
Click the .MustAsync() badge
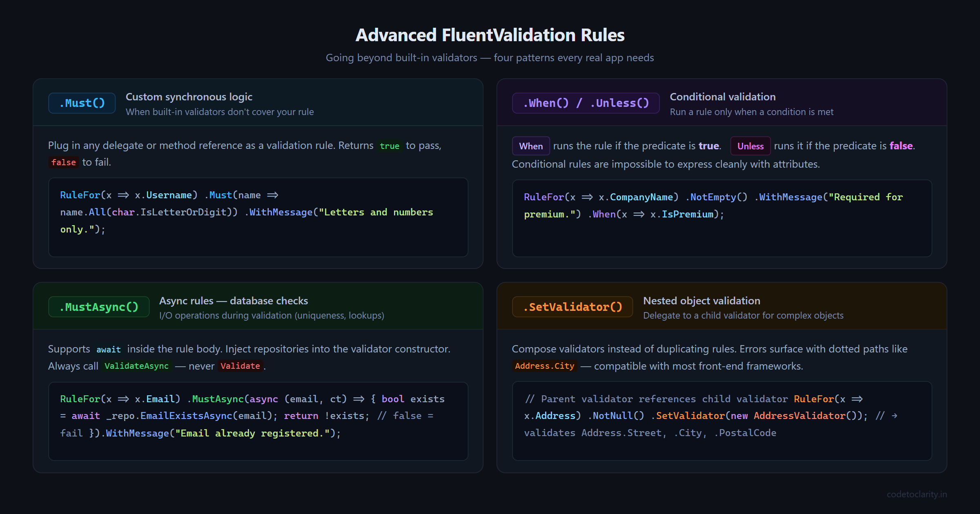click(x=98, y=306)
